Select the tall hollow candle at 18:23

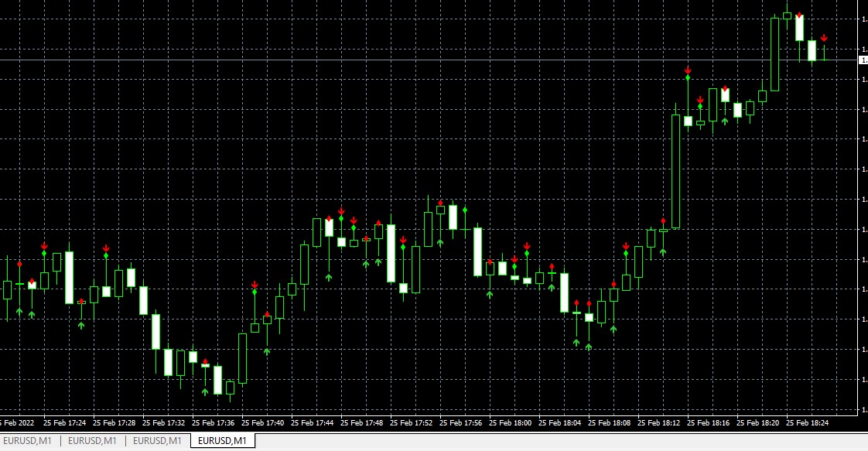tap(774, 54)
